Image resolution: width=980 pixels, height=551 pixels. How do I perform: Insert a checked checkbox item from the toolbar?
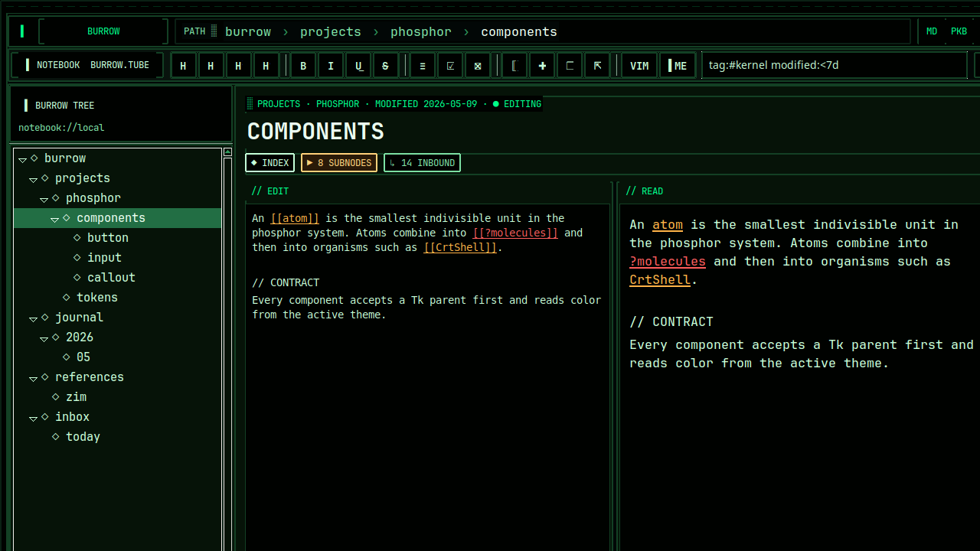(450, 66)
